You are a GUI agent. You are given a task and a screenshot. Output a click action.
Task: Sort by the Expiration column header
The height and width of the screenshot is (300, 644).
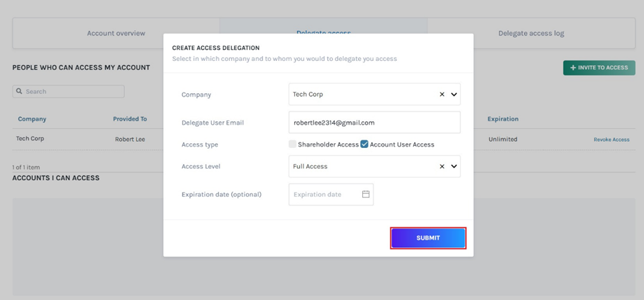(503, 119)
